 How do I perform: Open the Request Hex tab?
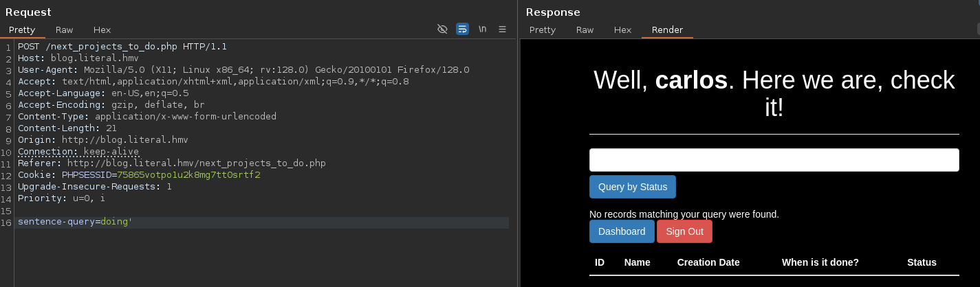[x=102, y=30]
